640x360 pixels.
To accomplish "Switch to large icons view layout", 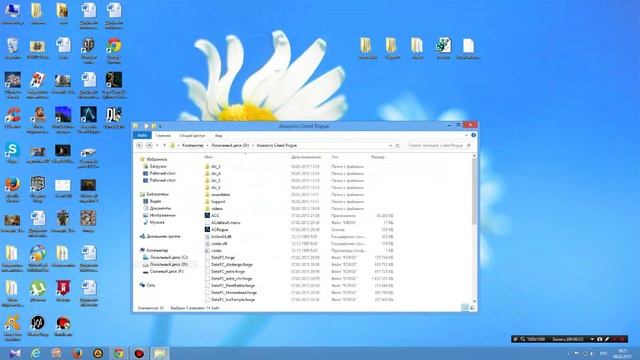I will coord(472,308).
